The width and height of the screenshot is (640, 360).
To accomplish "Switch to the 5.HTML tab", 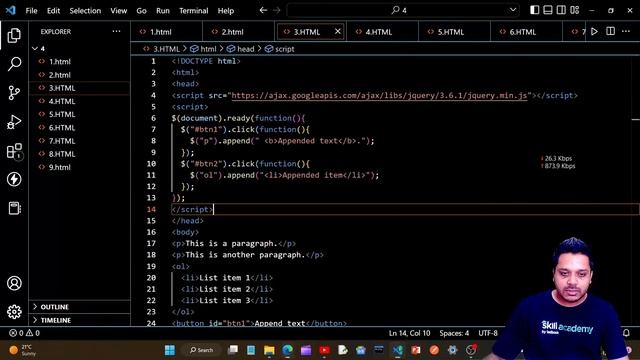I will tap(454, 32).
